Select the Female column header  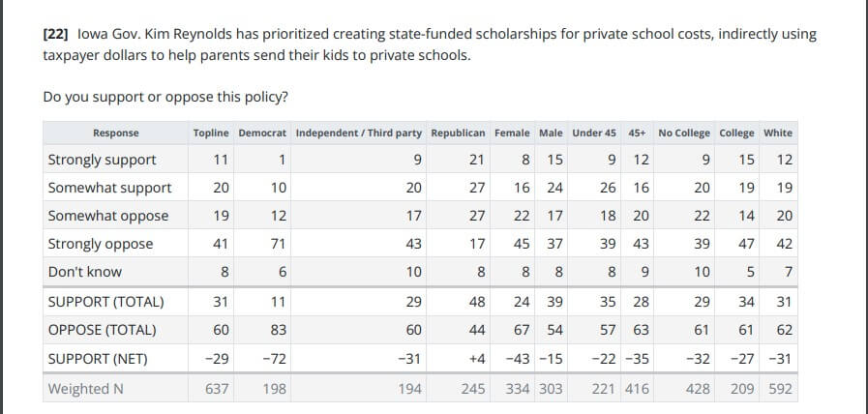(511, 133)
